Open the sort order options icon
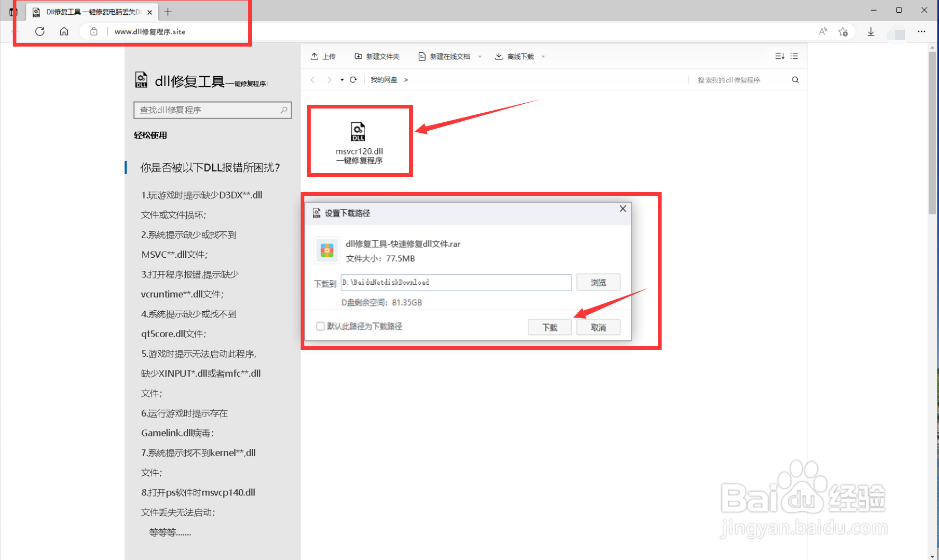Image resolution: width=939 pixels, height=560 pixels. (x=779, y=56)
